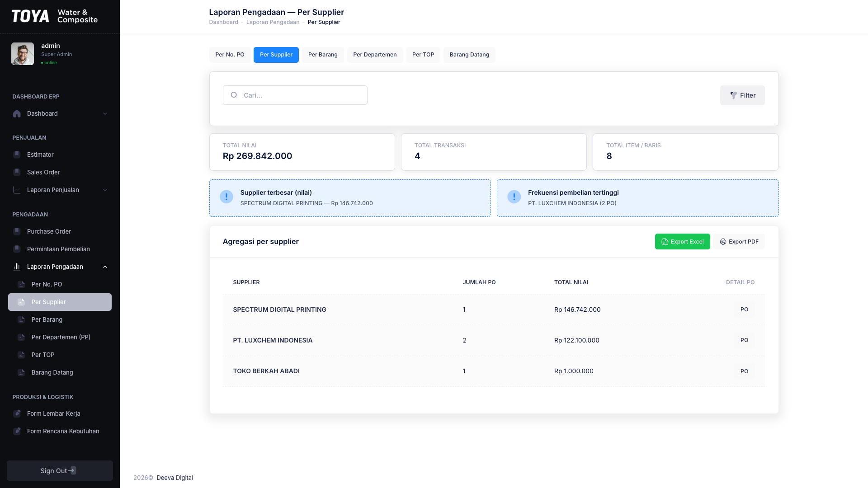Go to Dashboard breadcrumb link
Image resolution: width=868 pixels, height=488 pixels.
[x=223, y=22]
